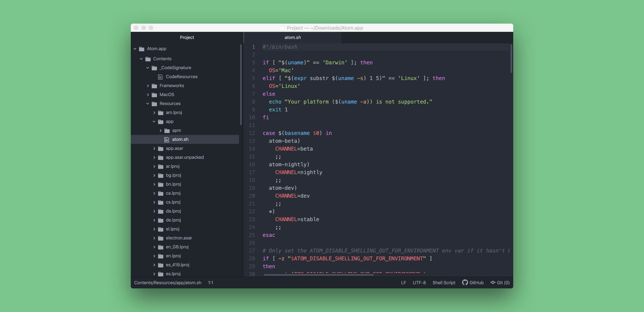Collapse the app folder chevron

pyautogui.click(x=154, y=122)
